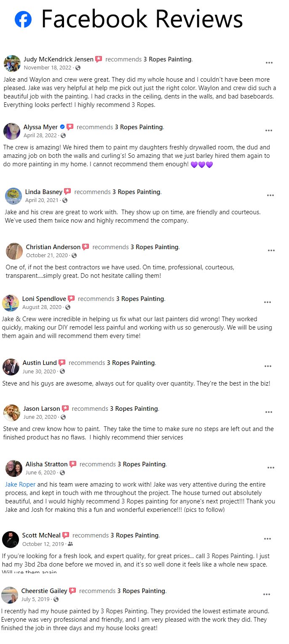
Task: Click the Loni Spendlove name link
Action: click(44, 299)
